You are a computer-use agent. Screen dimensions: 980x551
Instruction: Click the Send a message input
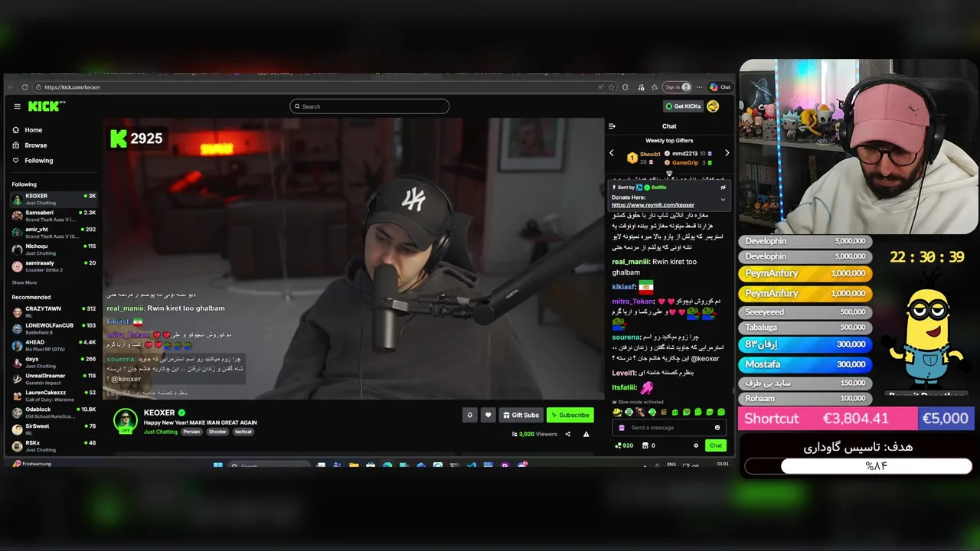click(670, 428)
